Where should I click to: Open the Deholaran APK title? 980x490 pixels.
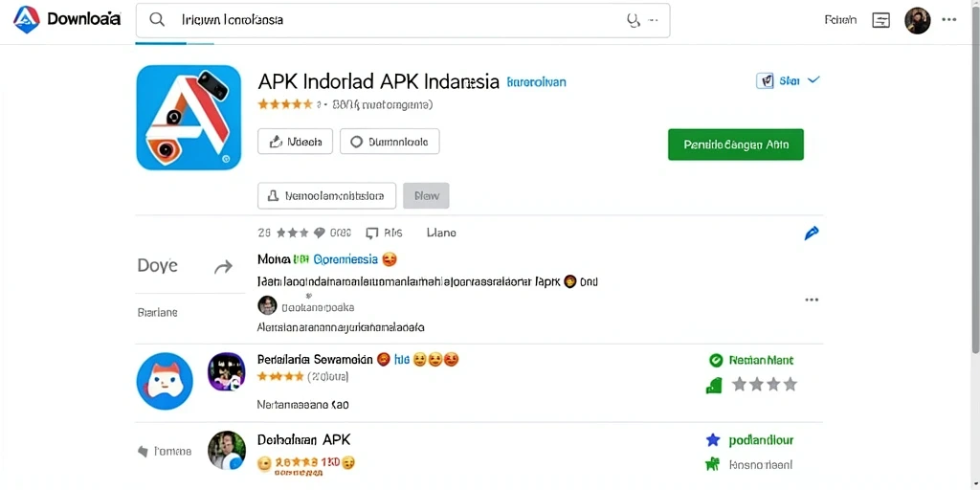point(303,439)
